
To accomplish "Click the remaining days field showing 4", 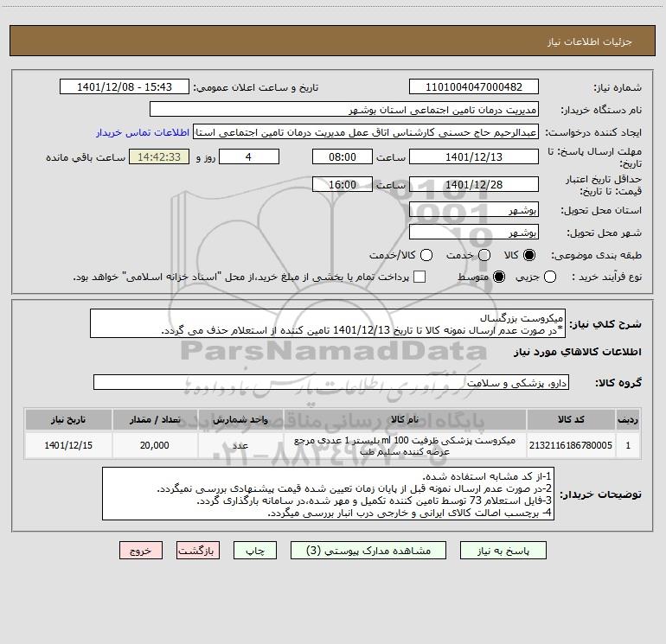I will [x=249, y=156].
